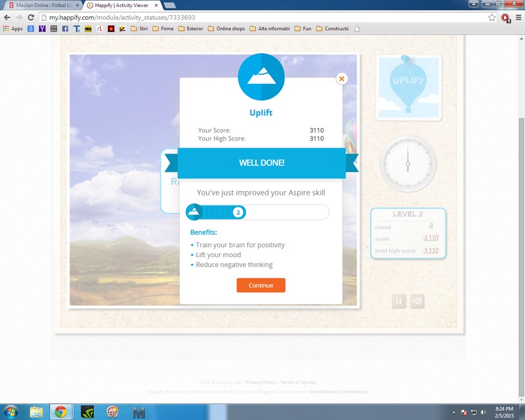Reload the current page
The image size is (525, 420).
tap(31, 18)
